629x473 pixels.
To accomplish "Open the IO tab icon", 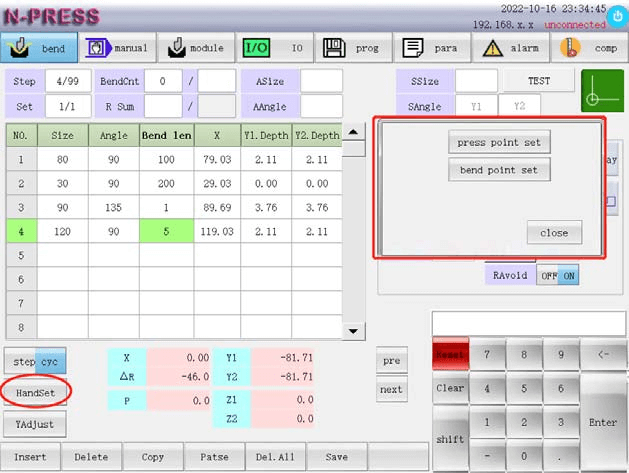I will [x=257, y=47].
